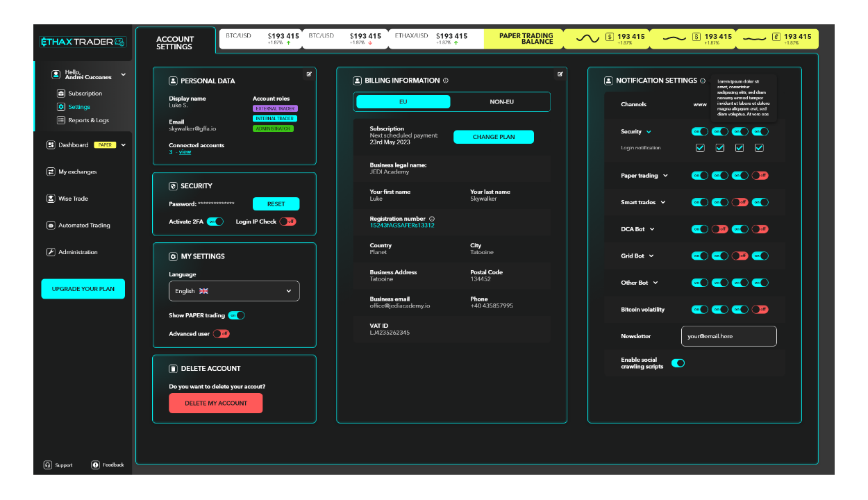Switch billing to the NON-EU tab
This screenshot has height=500, width=868.
click(x=501, y=101)
